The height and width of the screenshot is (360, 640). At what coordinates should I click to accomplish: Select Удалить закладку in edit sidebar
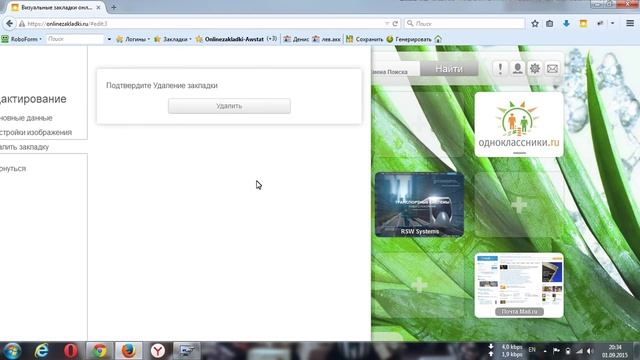pos(24,147)
